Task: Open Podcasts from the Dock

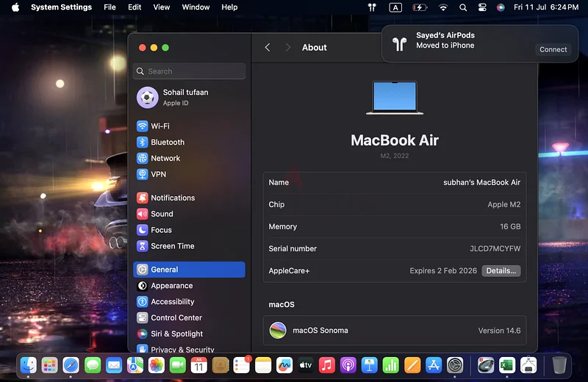Action: tap(348, 365)
